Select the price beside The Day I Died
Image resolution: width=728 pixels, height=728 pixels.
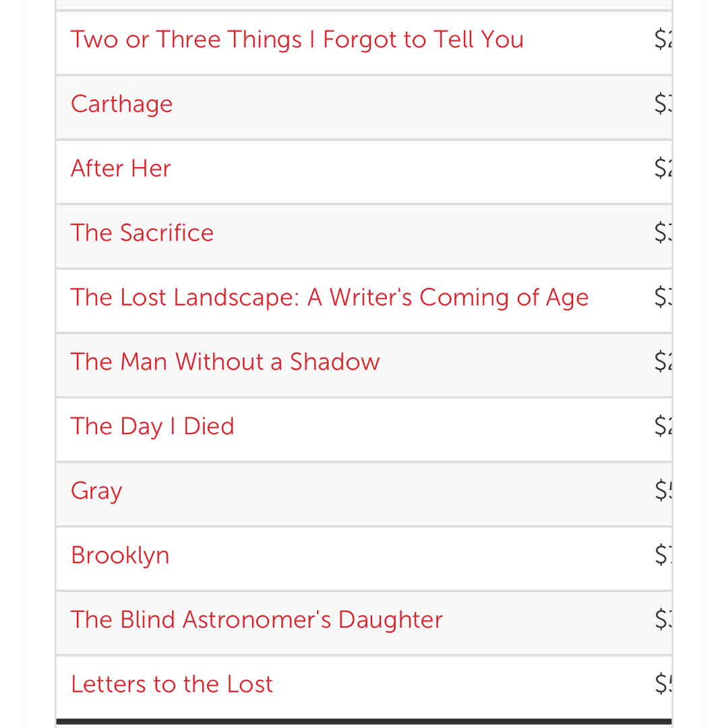coord(663,427)
